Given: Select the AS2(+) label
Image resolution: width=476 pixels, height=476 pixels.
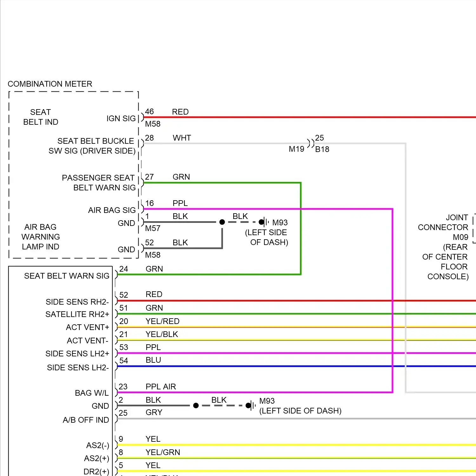Looking at the screenshot, I should coord(96,459).
